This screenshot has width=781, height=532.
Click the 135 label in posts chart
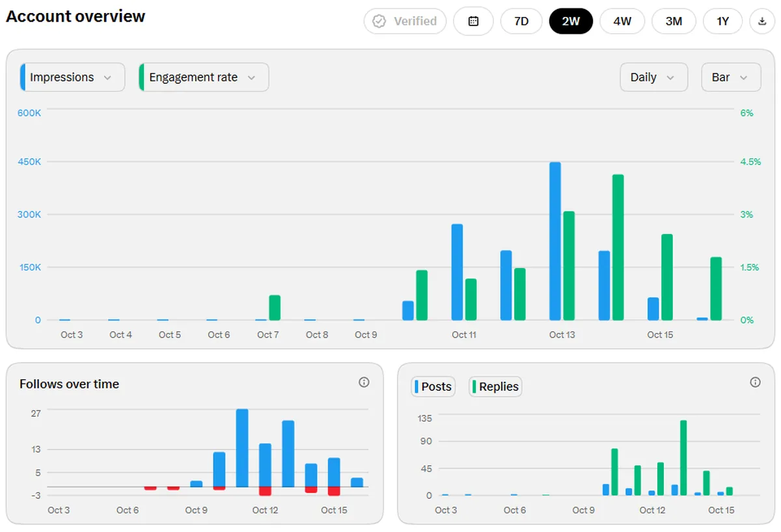425,418
